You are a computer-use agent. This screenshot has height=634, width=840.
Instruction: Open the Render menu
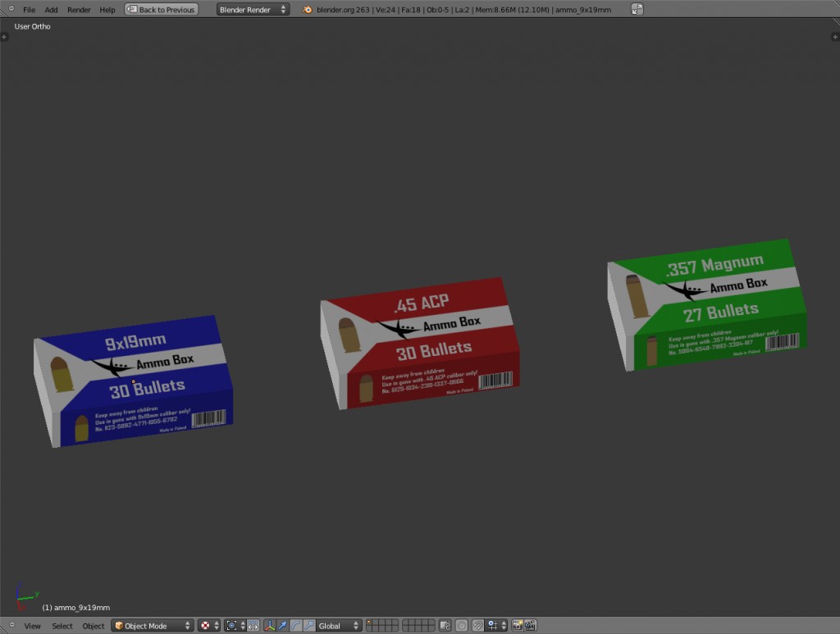(x=79, y=9)
